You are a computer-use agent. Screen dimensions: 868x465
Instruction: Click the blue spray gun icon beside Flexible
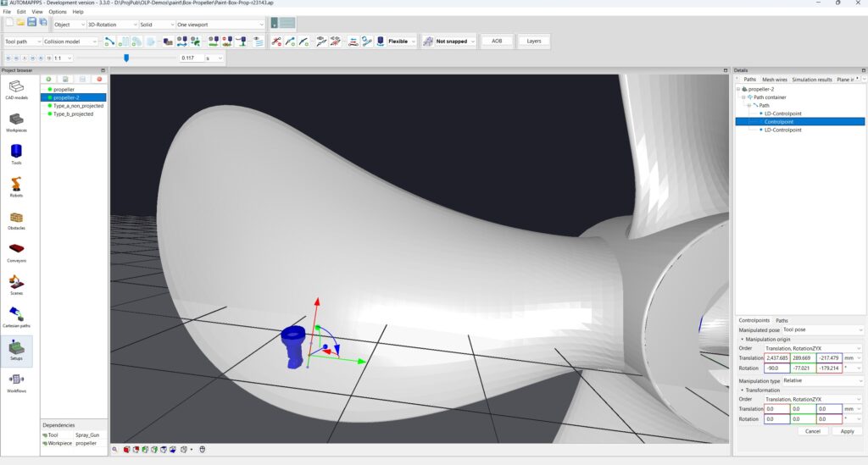point(381,42)
